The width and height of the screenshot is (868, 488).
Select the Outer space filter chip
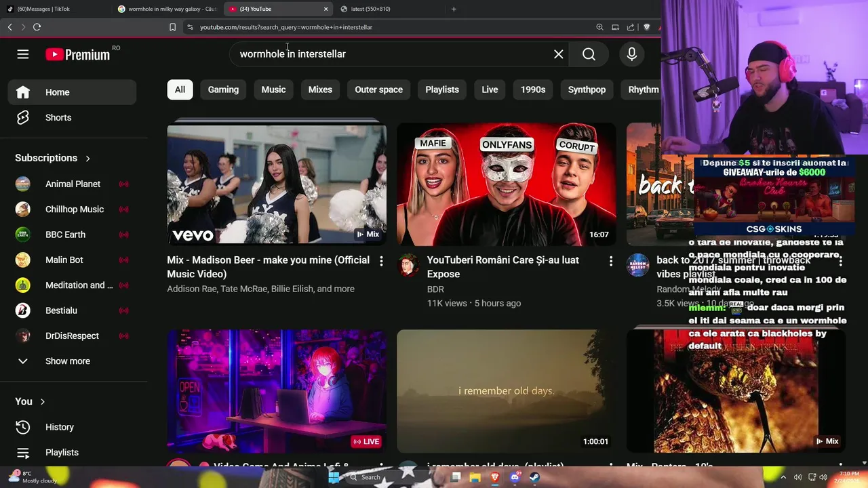(x=378, y=89)
